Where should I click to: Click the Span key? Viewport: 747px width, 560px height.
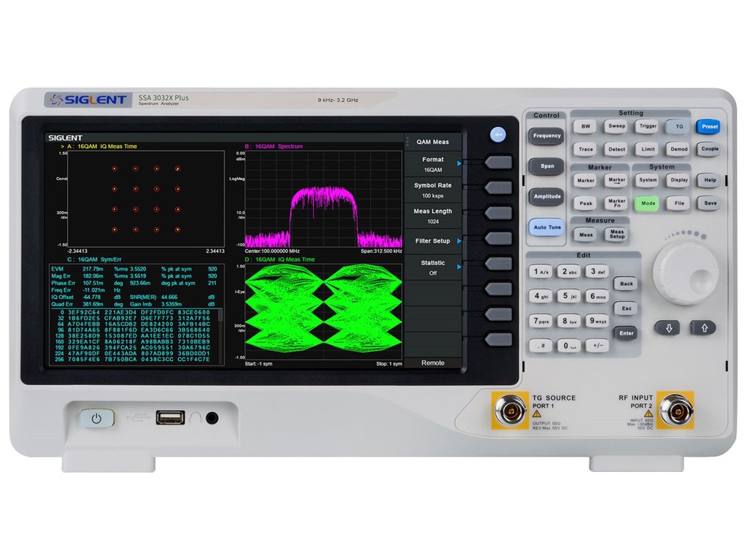point(546,167)
